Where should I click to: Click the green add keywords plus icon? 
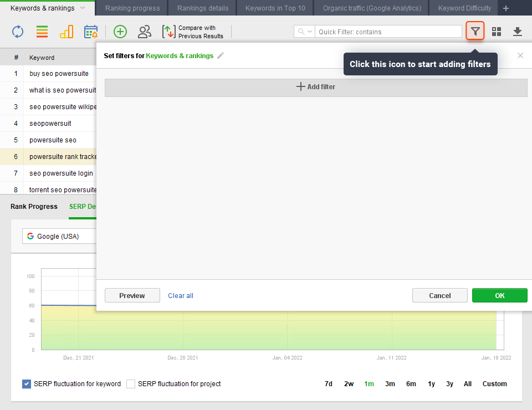(120, 32)
